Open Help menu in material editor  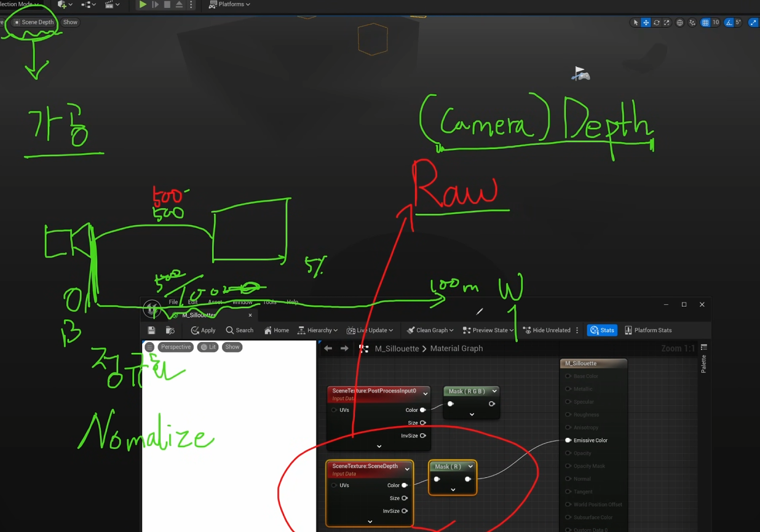tap(292, 302)
